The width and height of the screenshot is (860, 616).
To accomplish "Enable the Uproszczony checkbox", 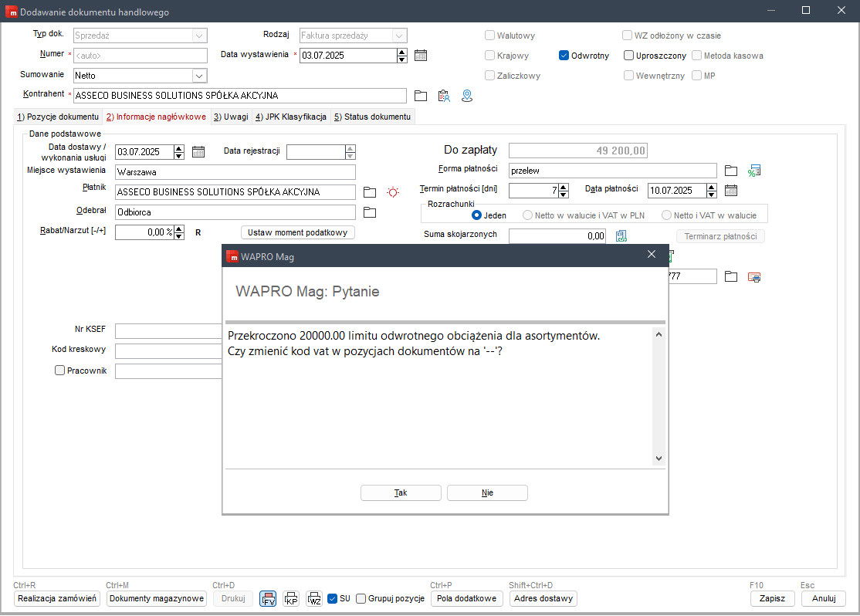I will (x=629, y=56).
